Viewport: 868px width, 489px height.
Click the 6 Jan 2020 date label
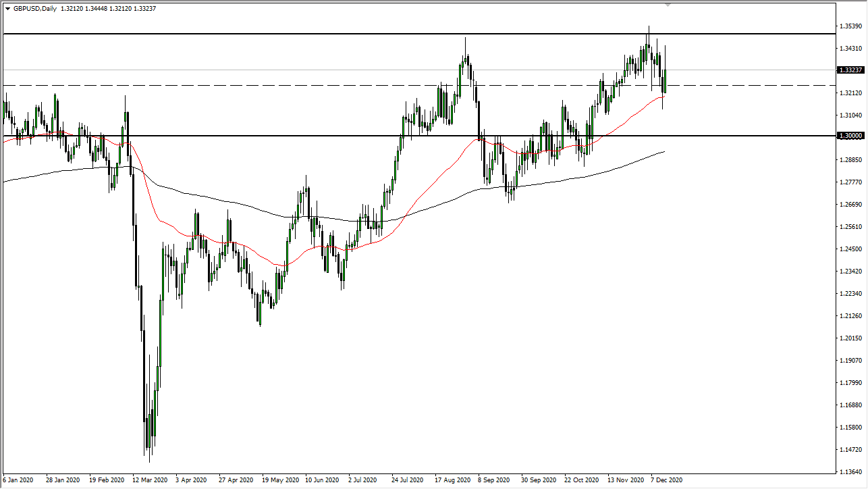point(18,480)
